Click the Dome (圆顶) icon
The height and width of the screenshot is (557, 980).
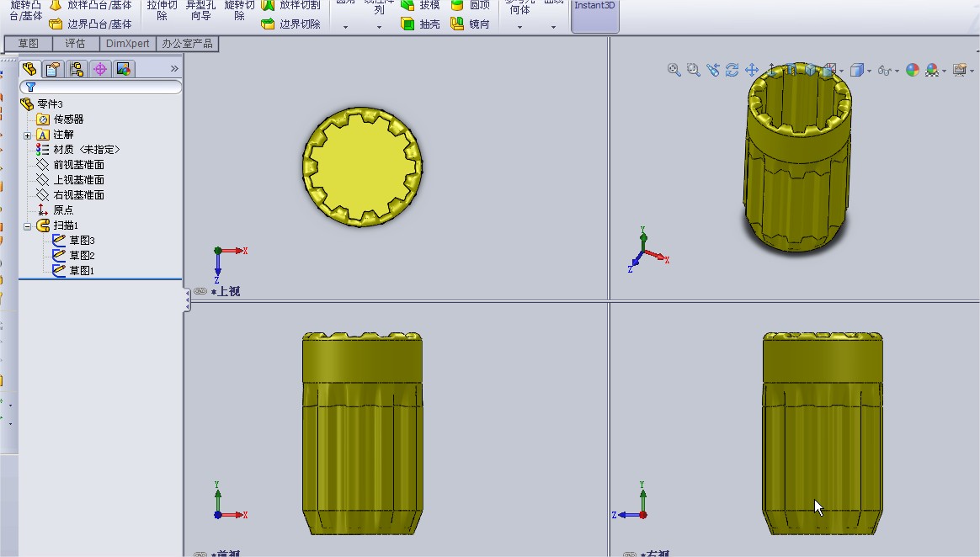(x=457, y=5)
